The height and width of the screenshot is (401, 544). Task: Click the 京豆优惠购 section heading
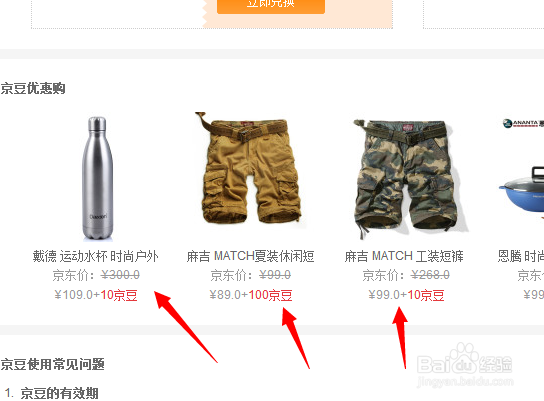coord(33,88)
